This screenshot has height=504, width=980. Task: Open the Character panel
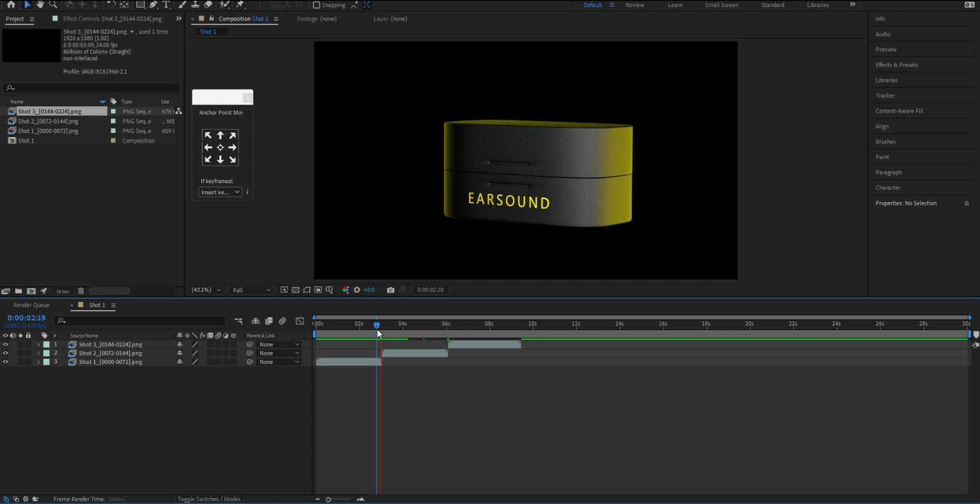(888, 188)
